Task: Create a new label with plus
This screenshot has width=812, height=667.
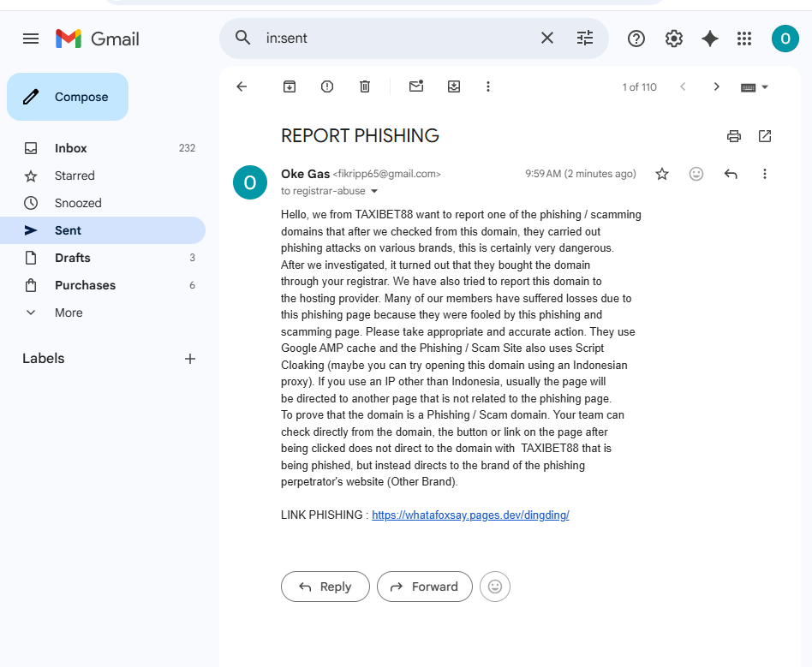Action: point(190,359)
